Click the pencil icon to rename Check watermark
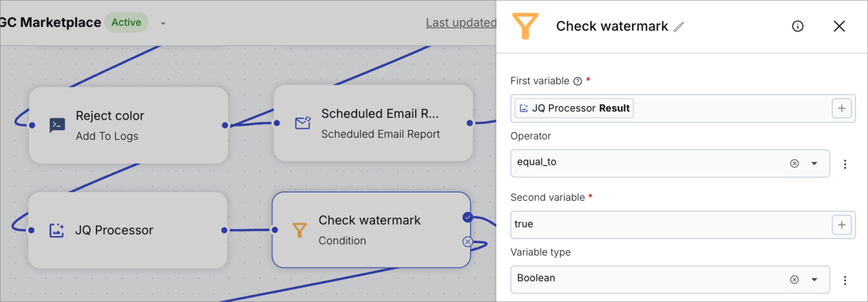Image resolution: width=868 pixels, height=302 pixels. [678, 27]
